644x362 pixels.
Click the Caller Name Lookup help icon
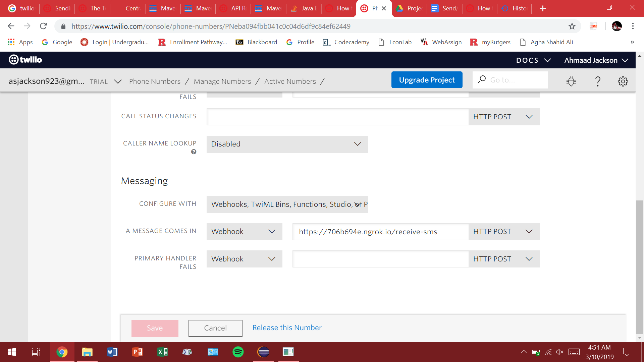(194, 152)
